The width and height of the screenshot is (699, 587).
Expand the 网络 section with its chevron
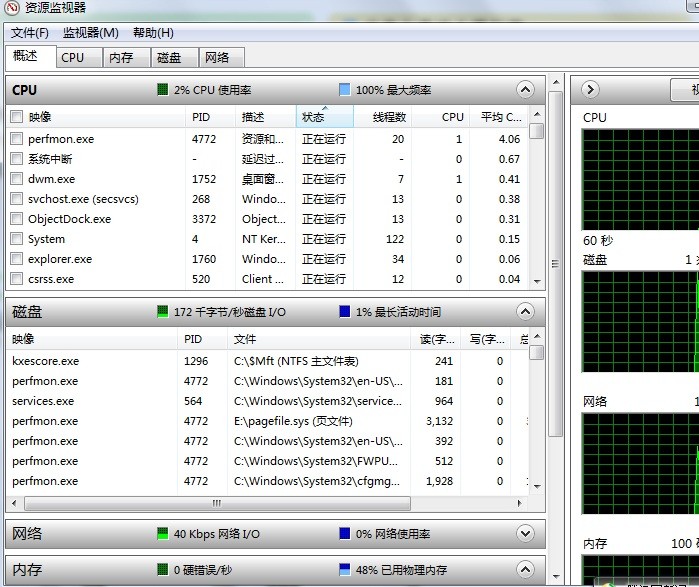point(526,534)
